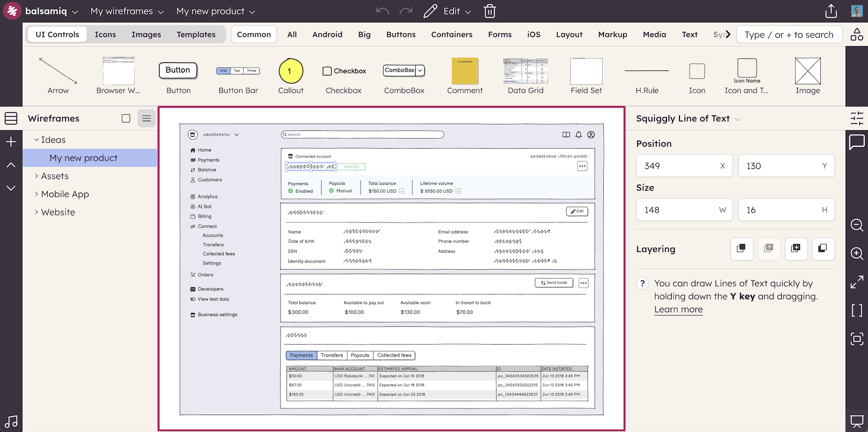This screenshot has width=868, height=432.
Task: Click the share export icon
Action: 831,11
